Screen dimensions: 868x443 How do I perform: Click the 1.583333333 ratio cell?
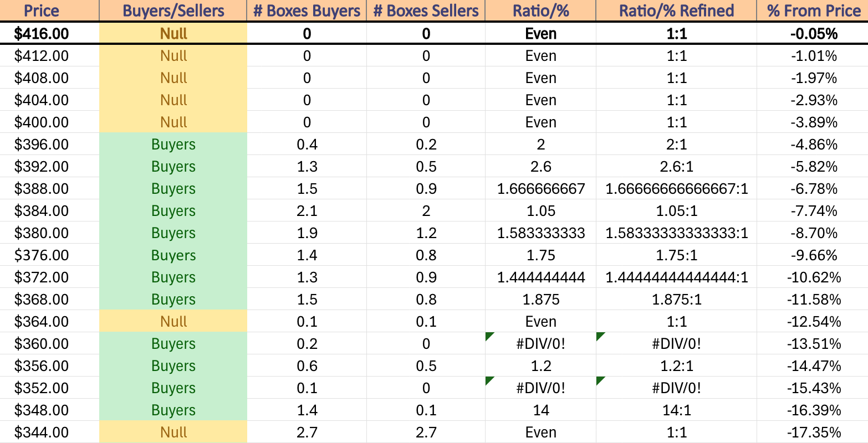[540, 233]
